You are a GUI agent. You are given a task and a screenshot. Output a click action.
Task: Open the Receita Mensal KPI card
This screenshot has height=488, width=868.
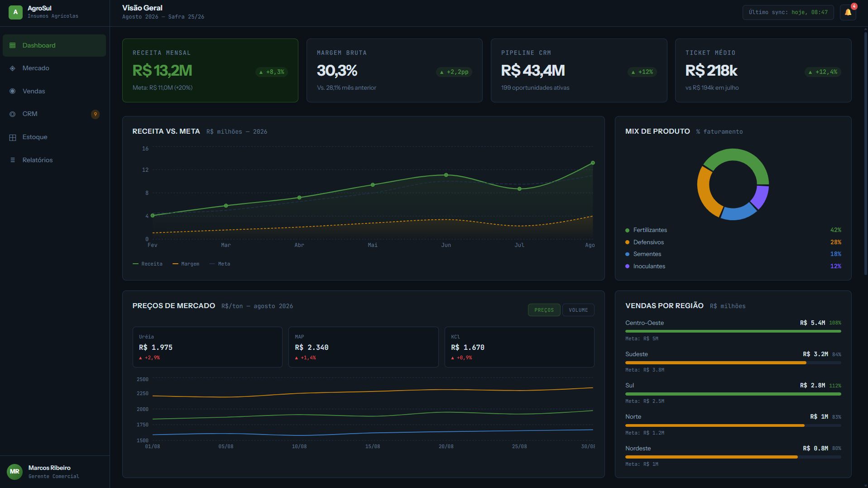(x=210, y=70)
